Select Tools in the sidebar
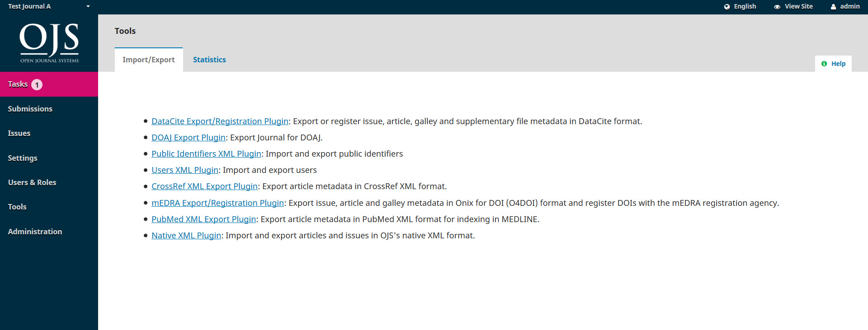This screenshot has width=868, height=330. (49, 207)
